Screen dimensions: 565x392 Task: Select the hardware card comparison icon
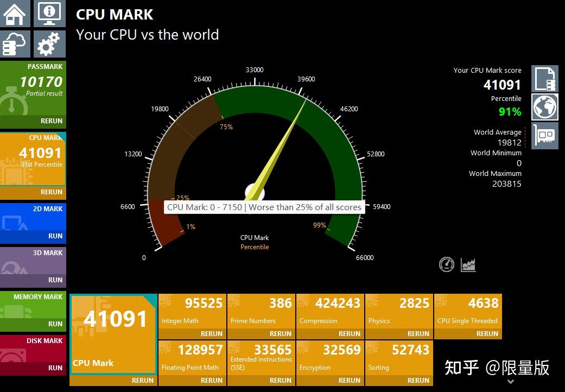(545, 136)
